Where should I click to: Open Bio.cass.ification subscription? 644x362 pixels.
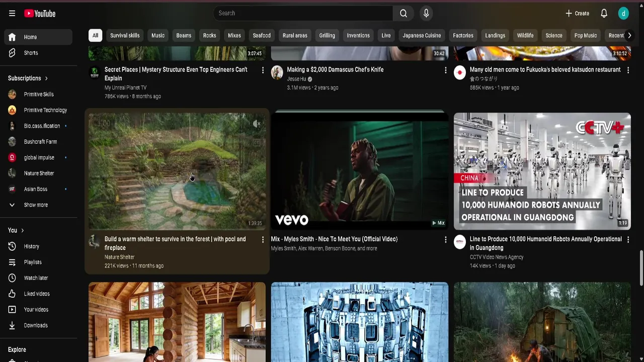pyautogui.click(x=39, y=126)
